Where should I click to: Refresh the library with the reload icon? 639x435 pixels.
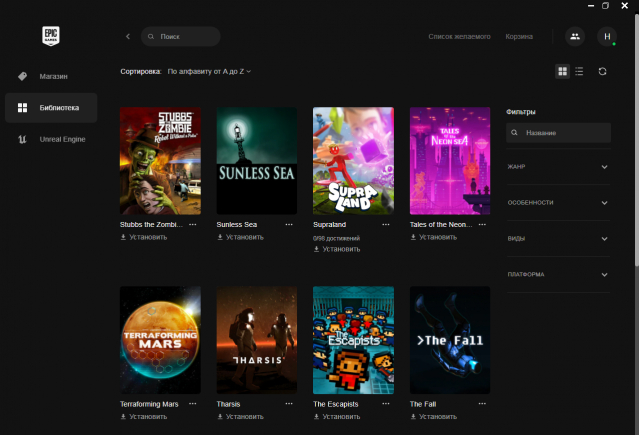pyautogui.click(x=602, y=71)
